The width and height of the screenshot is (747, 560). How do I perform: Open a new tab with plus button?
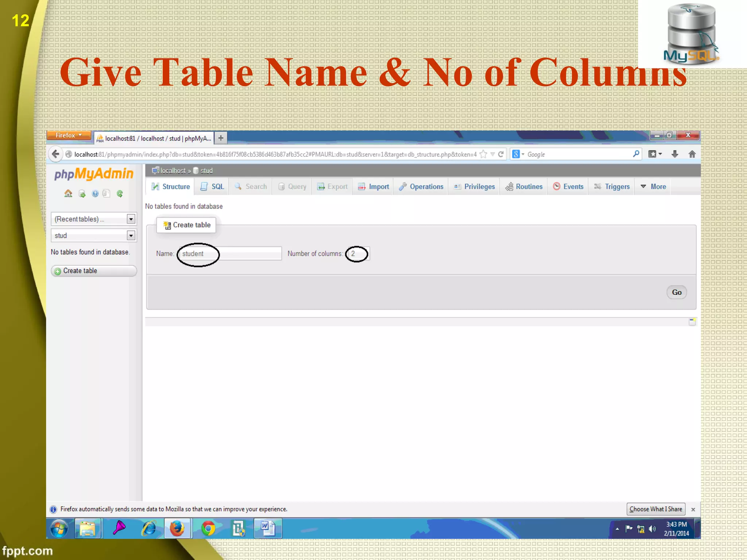221,138
